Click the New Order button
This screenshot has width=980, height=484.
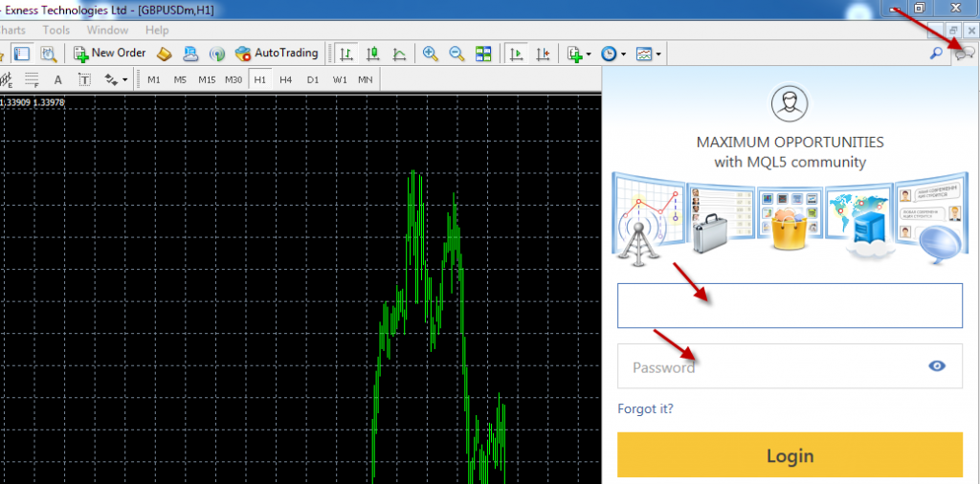coord(109,54)
